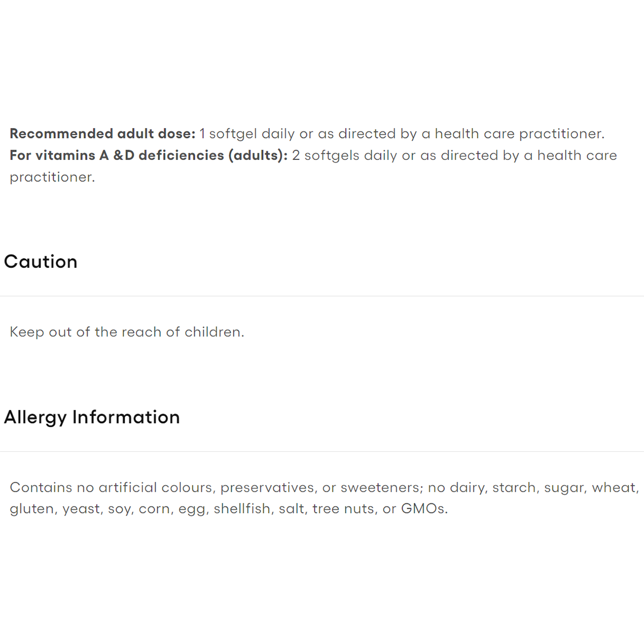This screenshot has height=644, width=644.
Task: Click the word "yeast" in allergy text
Action: (81, 509)
